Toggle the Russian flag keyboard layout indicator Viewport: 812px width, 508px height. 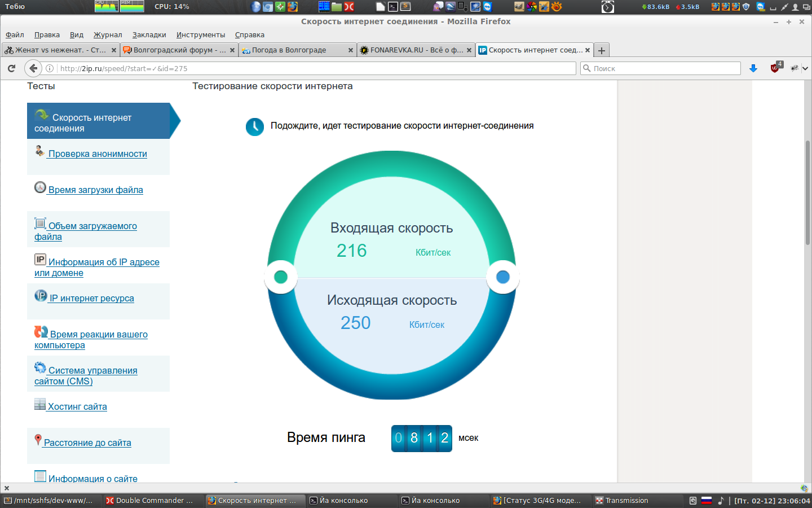click(x=706, y=501)
